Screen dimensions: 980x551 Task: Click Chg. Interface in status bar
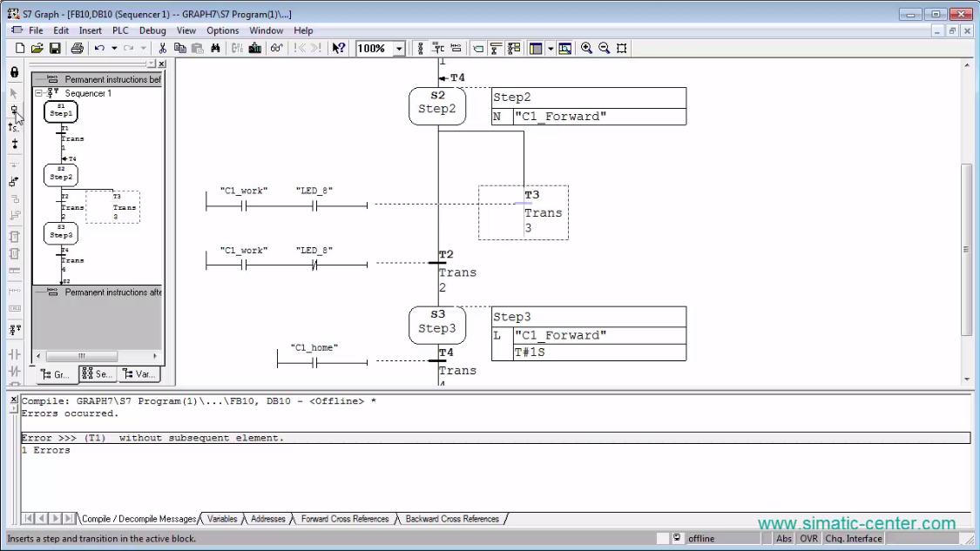point(853,539)
